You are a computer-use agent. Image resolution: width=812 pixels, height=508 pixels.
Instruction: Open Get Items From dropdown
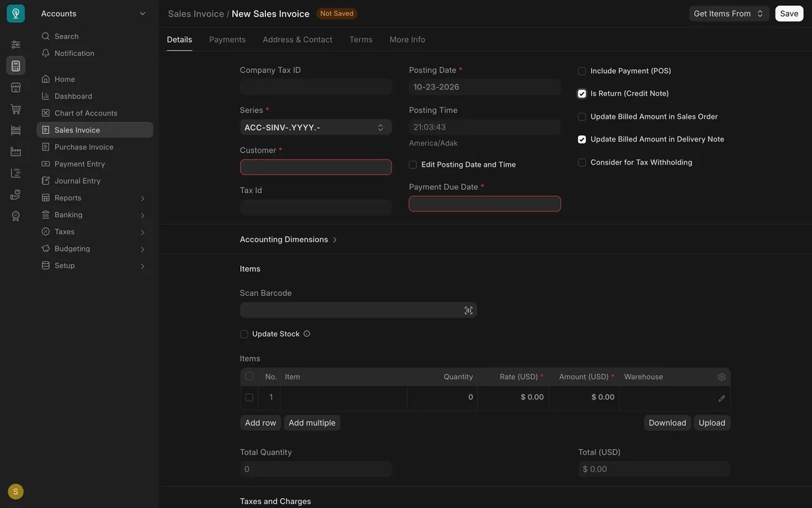click(729, 13)
